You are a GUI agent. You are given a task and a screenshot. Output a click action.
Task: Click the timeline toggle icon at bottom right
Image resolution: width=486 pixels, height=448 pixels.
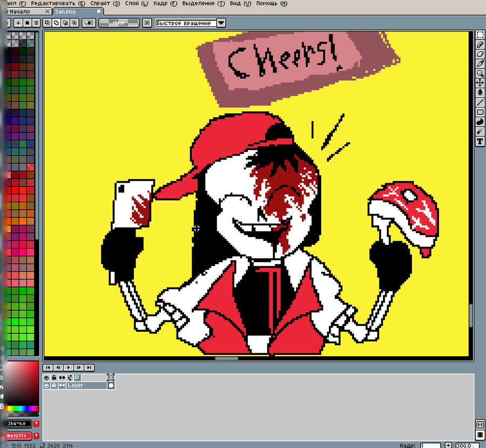[x=480, y=435]
